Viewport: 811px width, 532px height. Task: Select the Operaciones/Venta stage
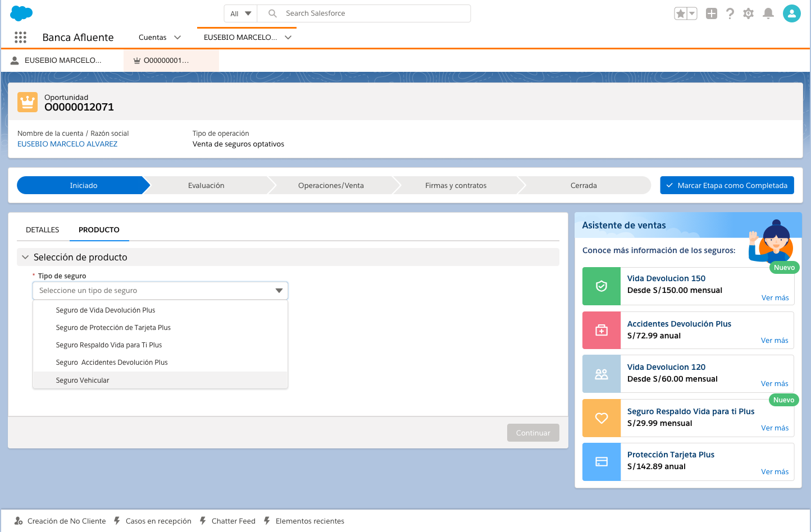coord(331,185)
